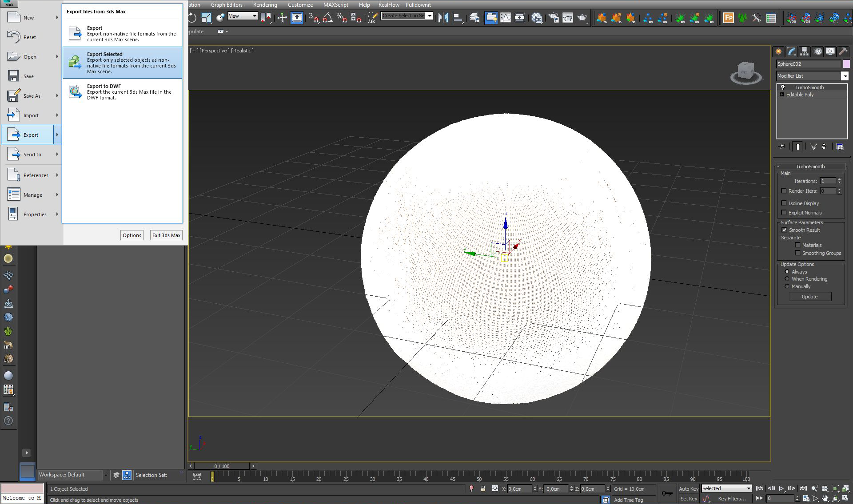Toggle the Auto Key button
Screen dimensions: 853x504
pos(689,489)
